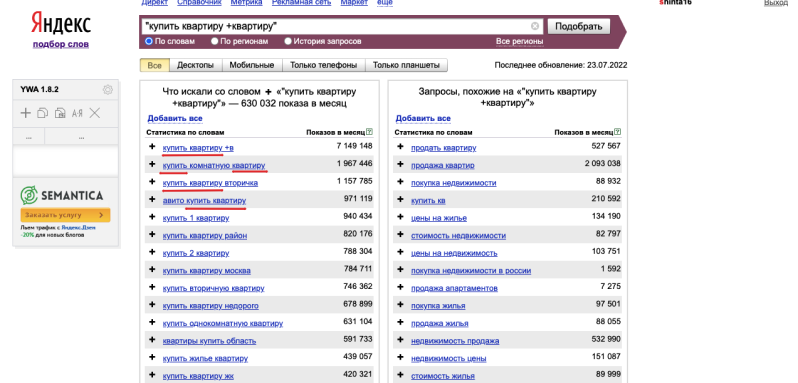The width and height of the screenshot is (798, 383).
Task: Click help icon beside right Показов в месяц
Action: point(618,132)
